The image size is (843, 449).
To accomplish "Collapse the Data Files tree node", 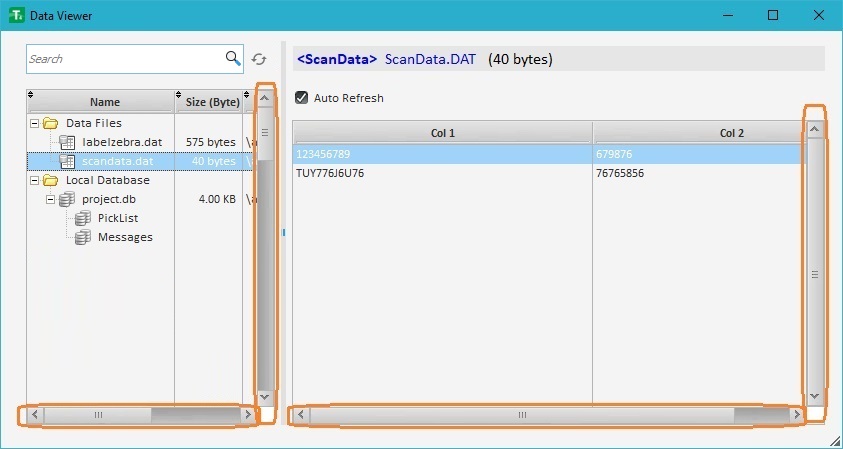I will pyautogui.click(x=34, y=124).
